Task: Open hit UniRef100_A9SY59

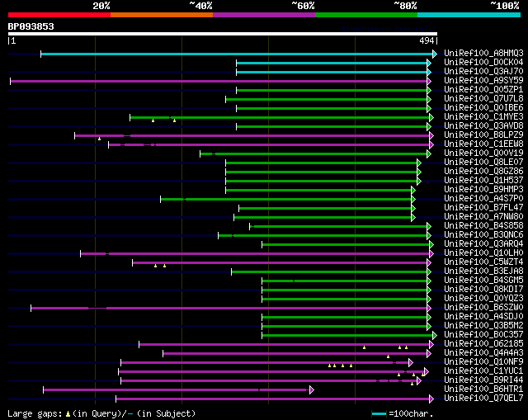Action: click(483, 81)
